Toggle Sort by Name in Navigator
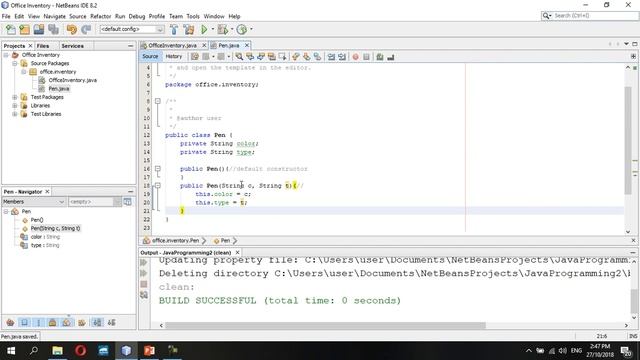The height and width of the screenshot is (360, 640). (x=97, y=322)
